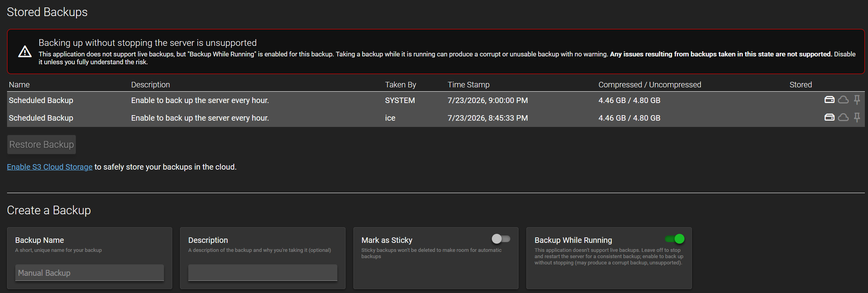The image size is (868, 293).
Task: Click the Description column header
Action: click(151, 85)
